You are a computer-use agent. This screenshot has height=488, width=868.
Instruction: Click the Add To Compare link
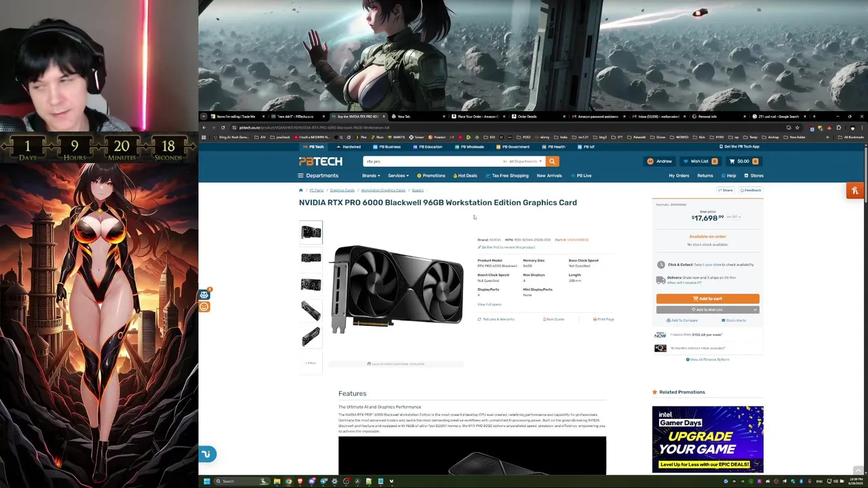682,321
